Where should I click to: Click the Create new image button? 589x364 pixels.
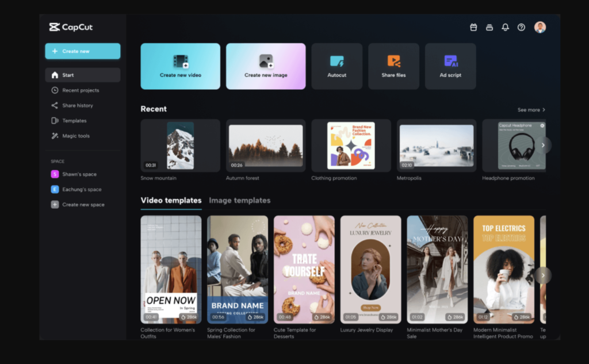tap(265, 66)
